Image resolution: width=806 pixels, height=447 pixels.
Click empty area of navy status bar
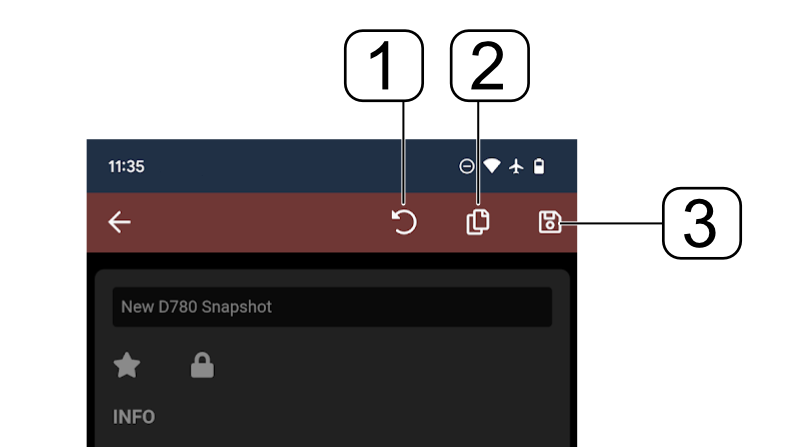pos(298,166)
